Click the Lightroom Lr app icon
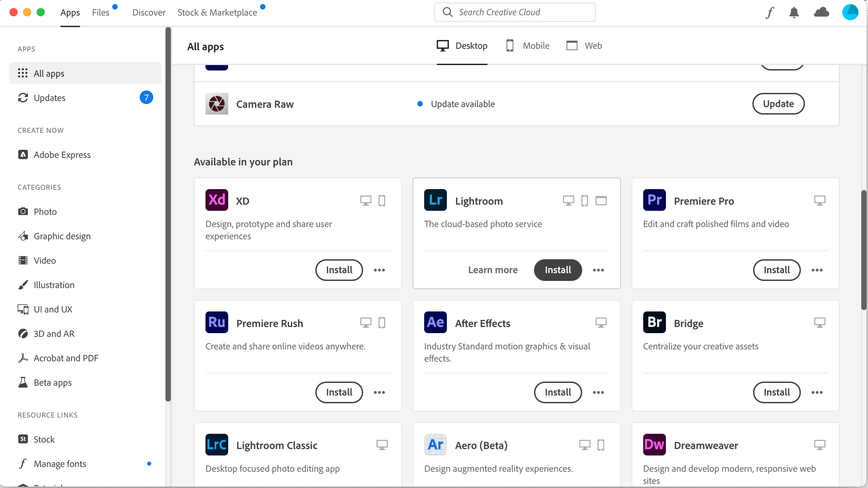 (x=435, y=200)
